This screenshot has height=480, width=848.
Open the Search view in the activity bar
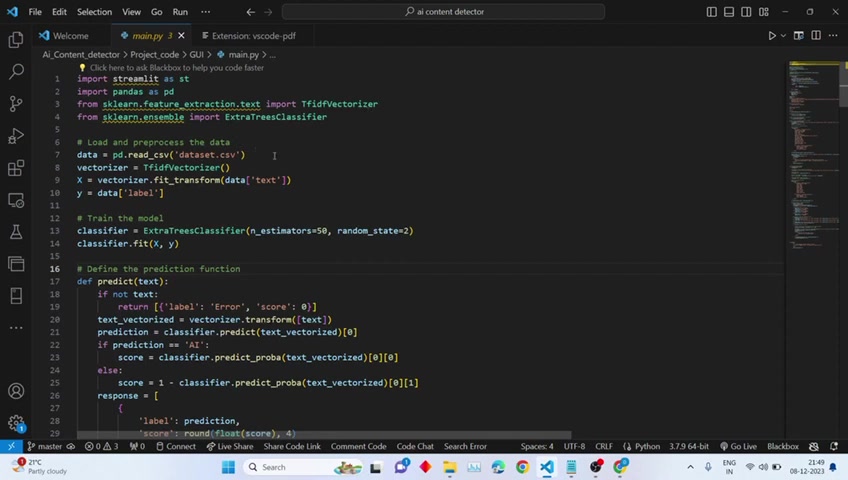16,71
